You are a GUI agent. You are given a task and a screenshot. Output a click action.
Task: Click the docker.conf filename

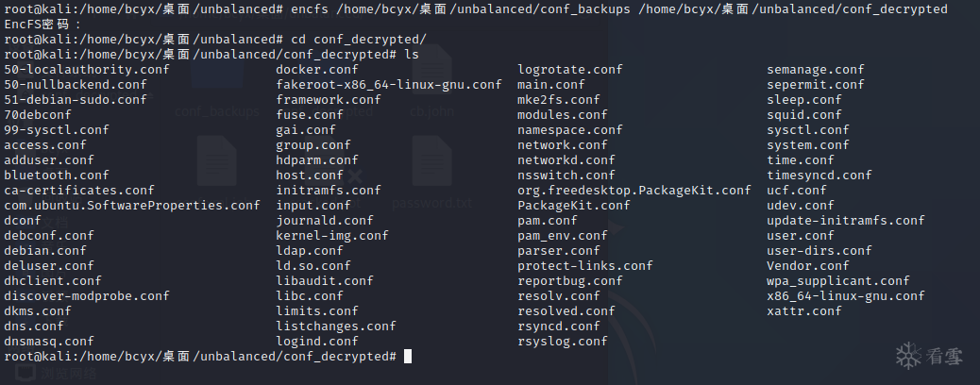point(316,70)
